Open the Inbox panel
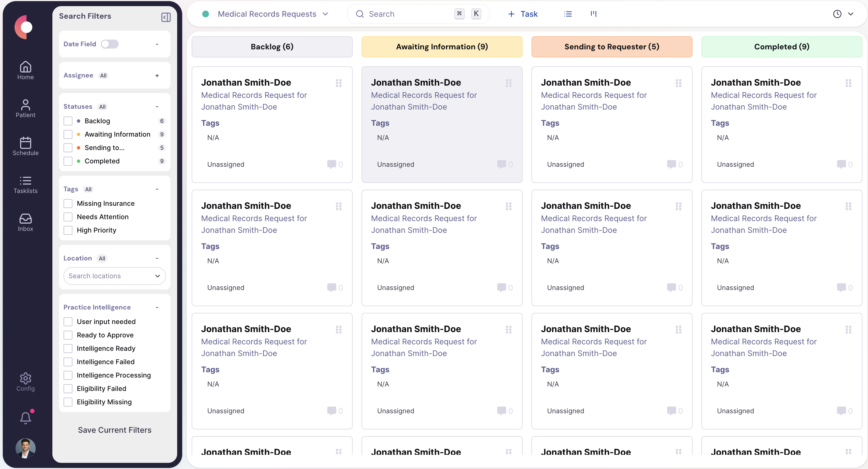This screenshot has width=868, height=469. (x=25, y=221)
